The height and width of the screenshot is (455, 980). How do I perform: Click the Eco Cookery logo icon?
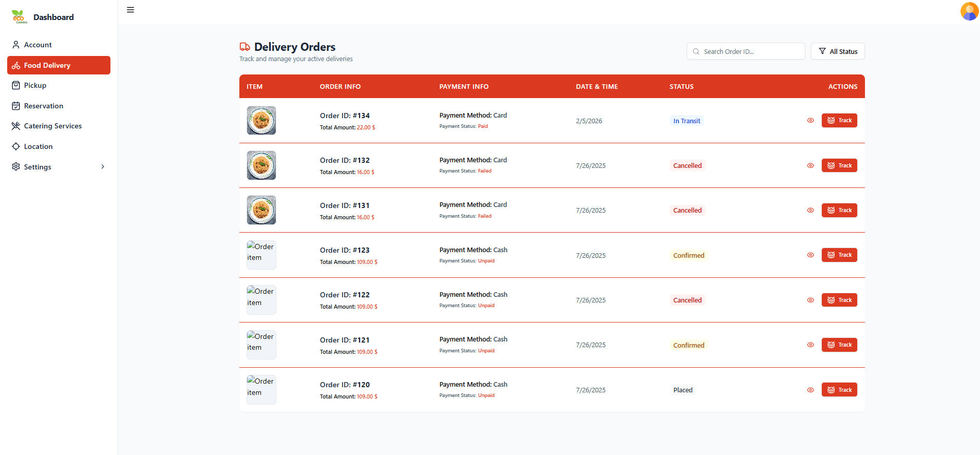(20, 17)
